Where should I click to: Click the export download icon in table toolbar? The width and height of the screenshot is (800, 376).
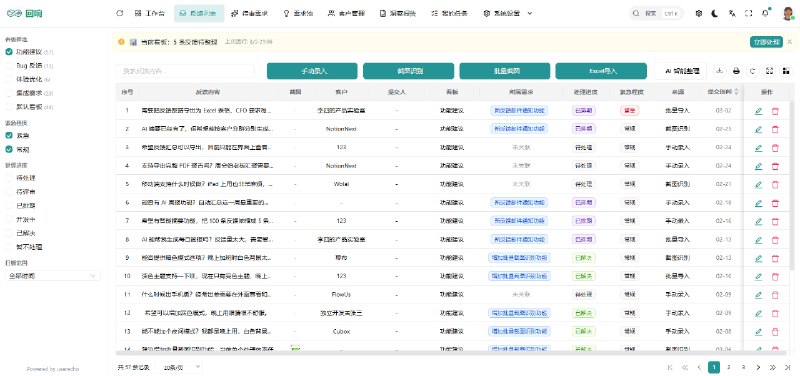(719, 71)
